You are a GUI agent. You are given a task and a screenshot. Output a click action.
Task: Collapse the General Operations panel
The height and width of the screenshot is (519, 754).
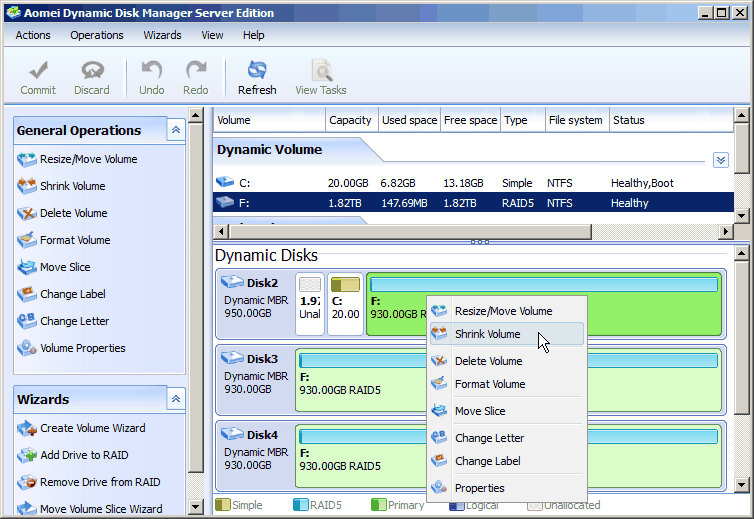point(175,130)
